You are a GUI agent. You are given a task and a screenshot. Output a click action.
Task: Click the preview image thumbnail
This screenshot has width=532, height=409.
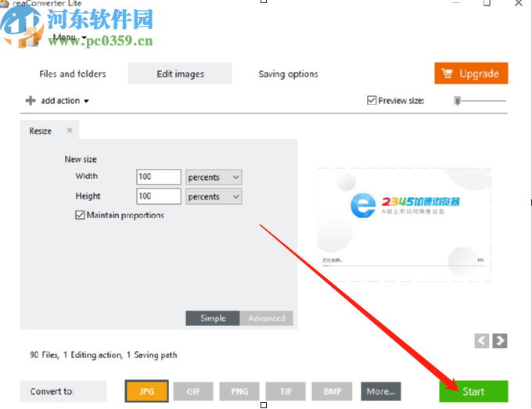[404, 224]
